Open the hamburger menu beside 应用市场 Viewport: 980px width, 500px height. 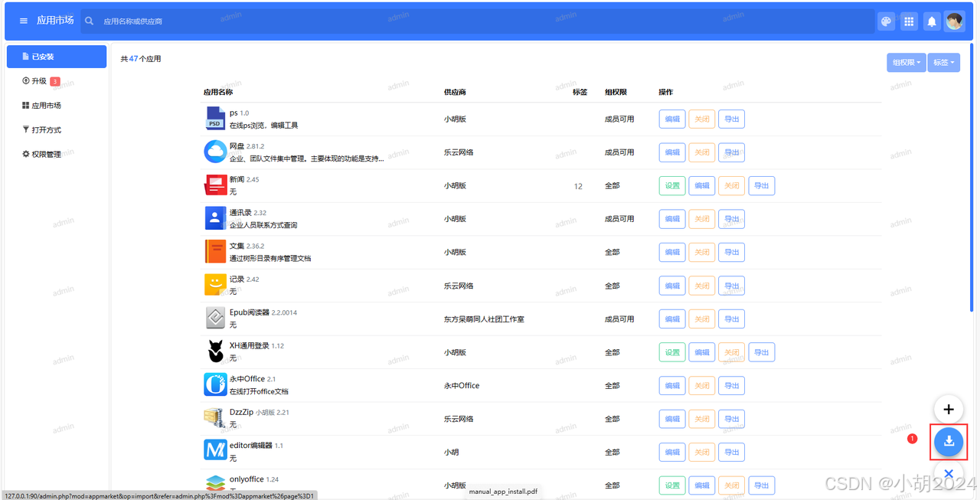tap(24, 21)
